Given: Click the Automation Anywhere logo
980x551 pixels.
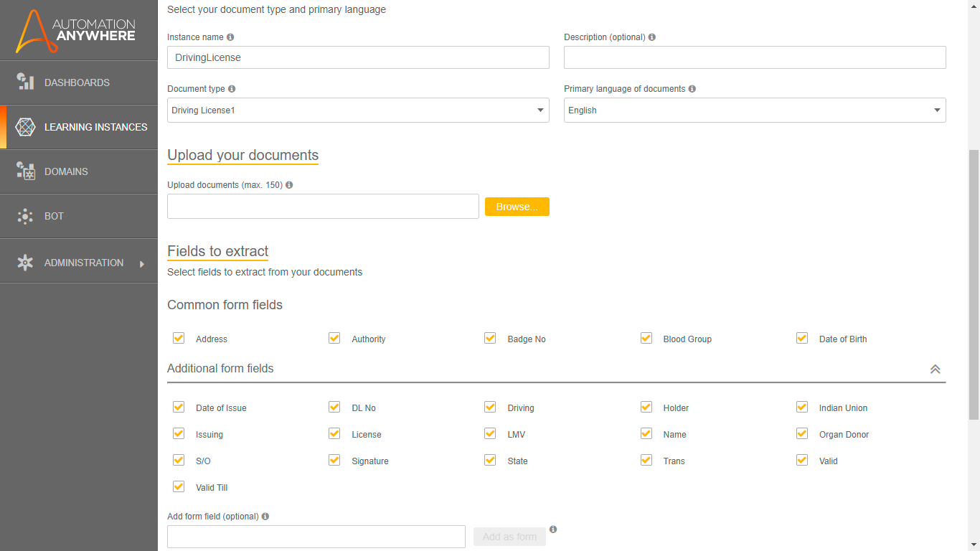Looking at the screenshot, I should click(x=76, y=31).
